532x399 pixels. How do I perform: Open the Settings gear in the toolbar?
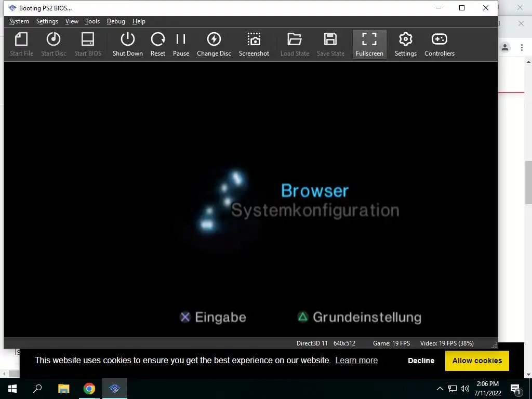[x=405, y=44]
